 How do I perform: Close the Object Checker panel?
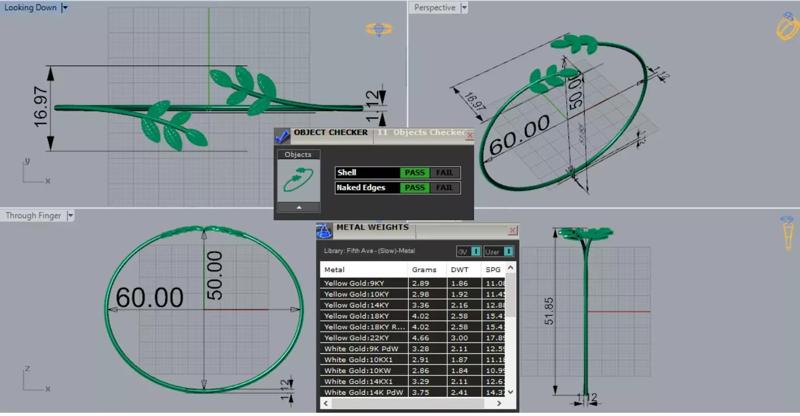click(469, 135)
